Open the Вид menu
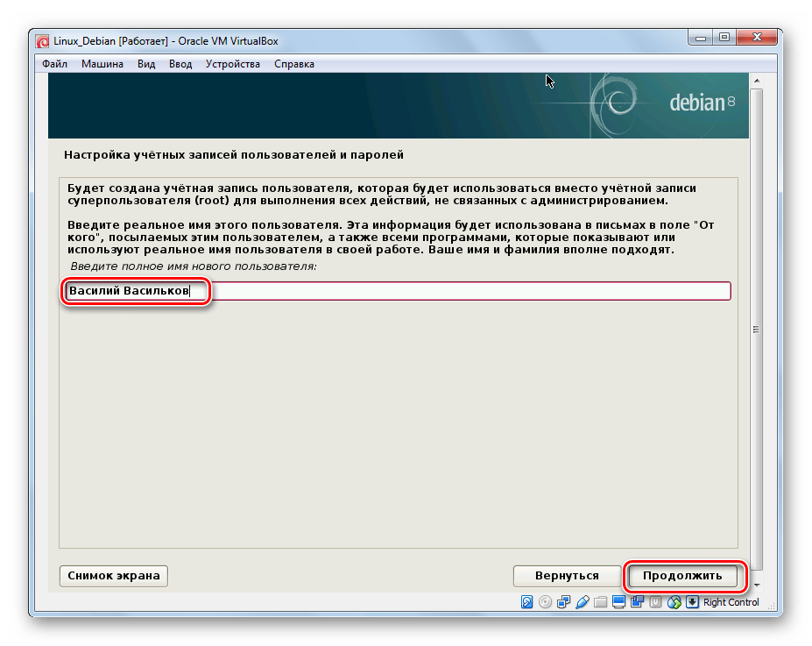 pos(146,64)
